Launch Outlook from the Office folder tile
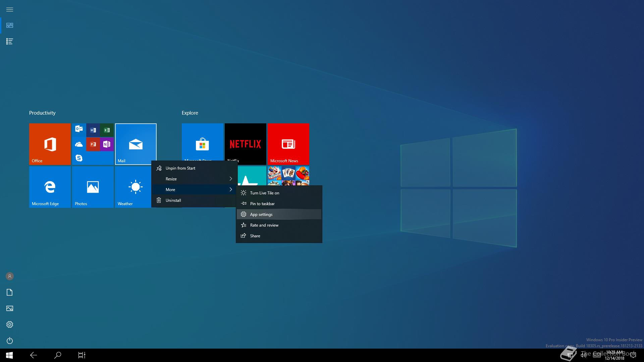Image resolution: width=644 pixels, height=362 pixels. 79,129
